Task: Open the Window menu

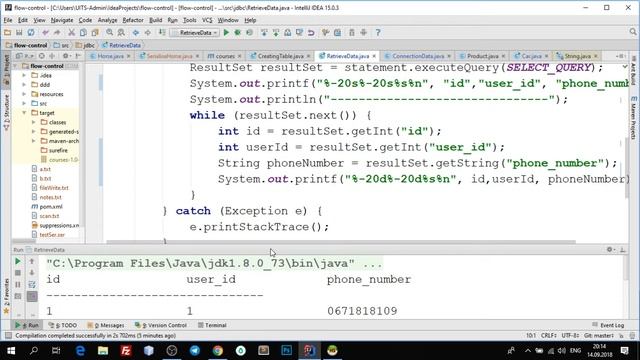Action: (228, 20)
